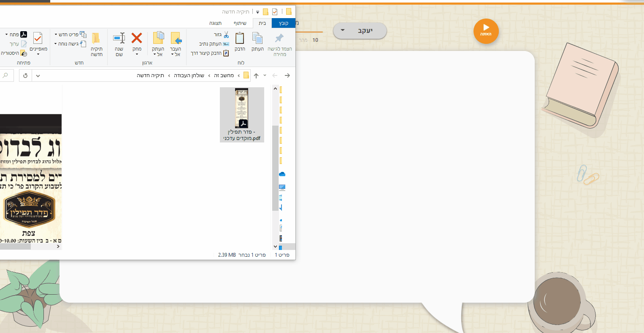Click the refresh button beside address bar

coord(26,76)
